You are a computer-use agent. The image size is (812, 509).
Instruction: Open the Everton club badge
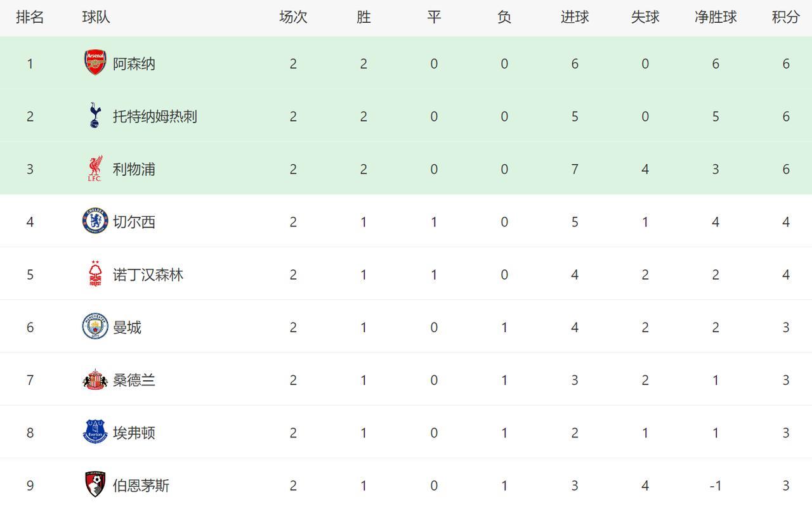coord(95,432)
